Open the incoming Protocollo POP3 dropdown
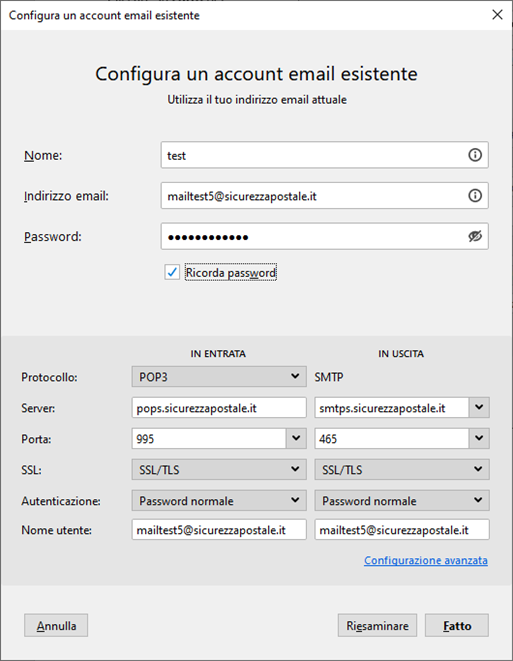Screen dimensions: 513x661 219,376
